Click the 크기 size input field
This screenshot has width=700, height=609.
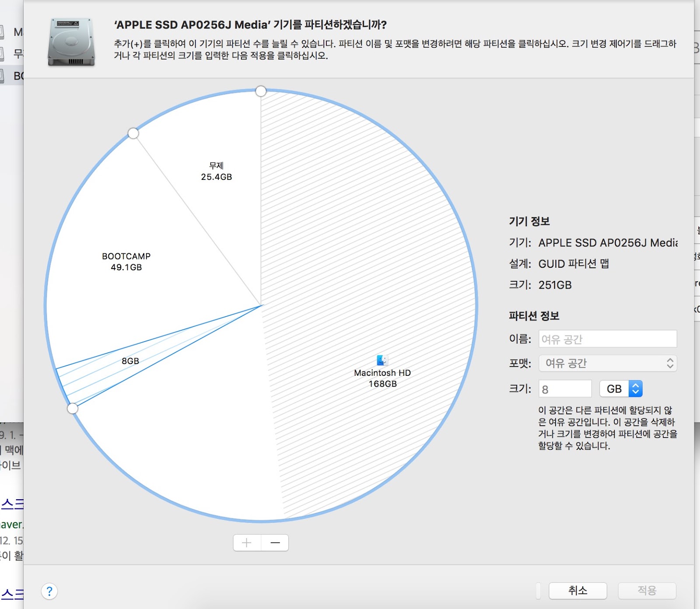point(565,389)
